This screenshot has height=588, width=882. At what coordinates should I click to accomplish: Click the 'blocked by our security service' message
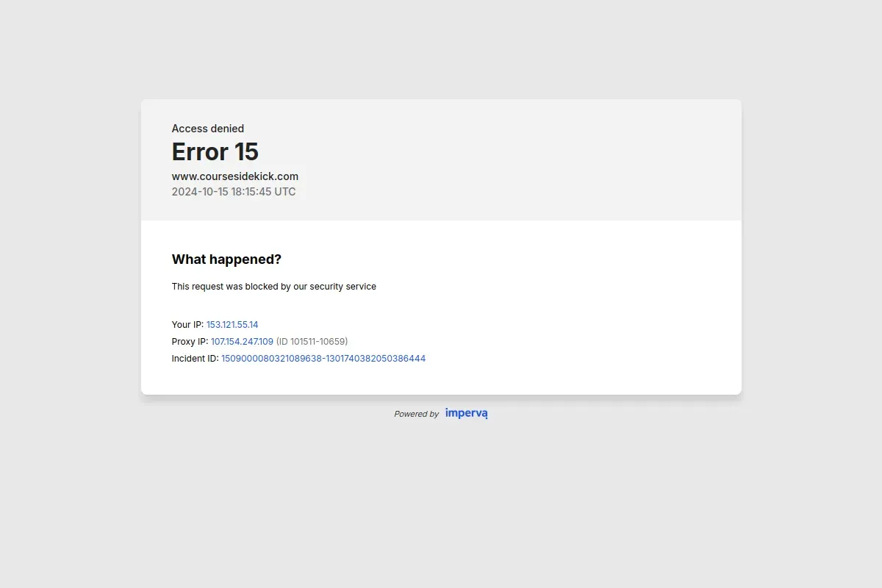(x=310, y=287)
